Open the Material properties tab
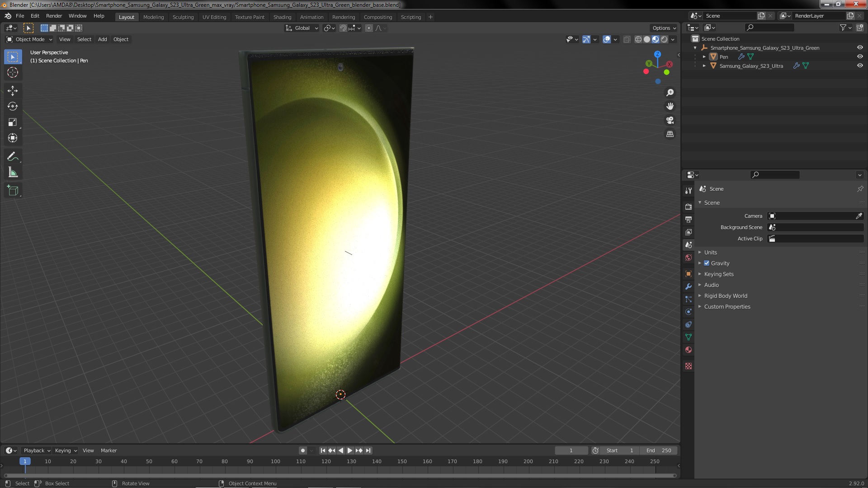 coord(689,350)
